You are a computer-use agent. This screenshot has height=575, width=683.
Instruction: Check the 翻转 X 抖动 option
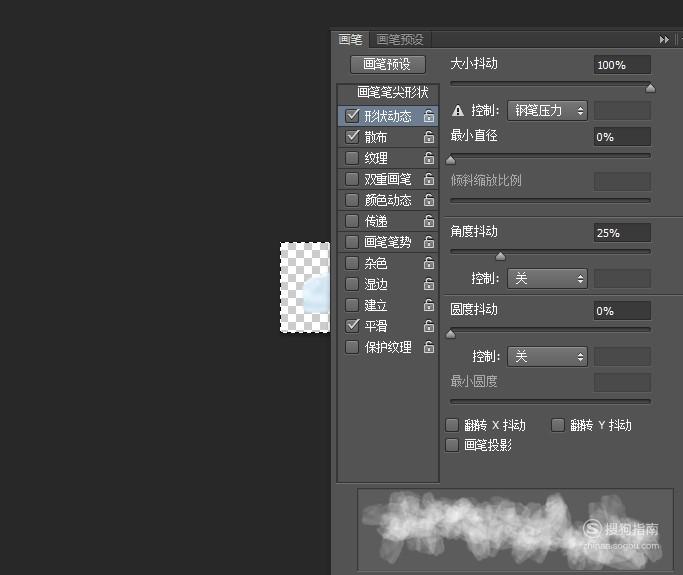coord(452,425)
